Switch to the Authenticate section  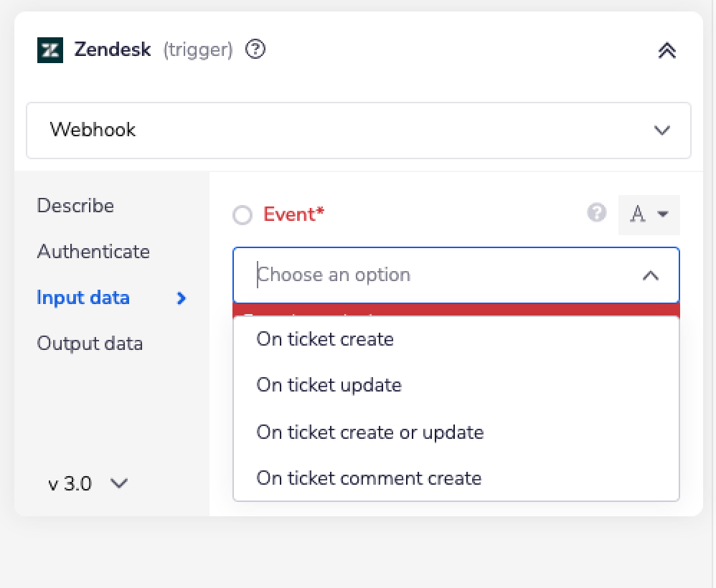pyautogui.click(x=93, y=252)
